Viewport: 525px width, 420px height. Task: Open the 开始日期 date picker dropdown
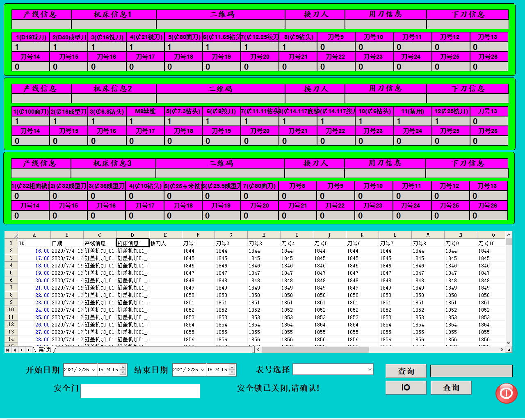tap(93, 370)
